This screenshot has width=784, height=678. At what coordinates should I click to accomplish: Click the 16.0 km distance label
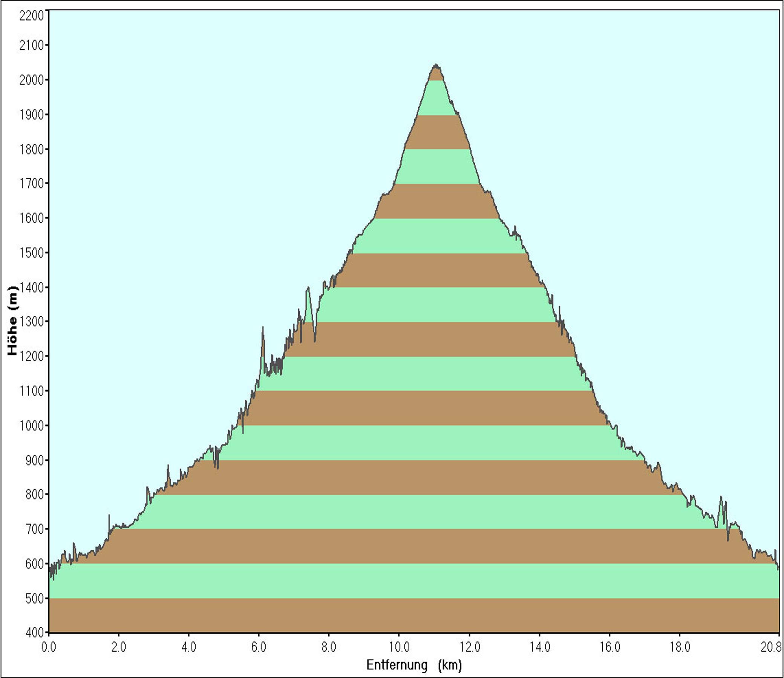tap(610, 647)
